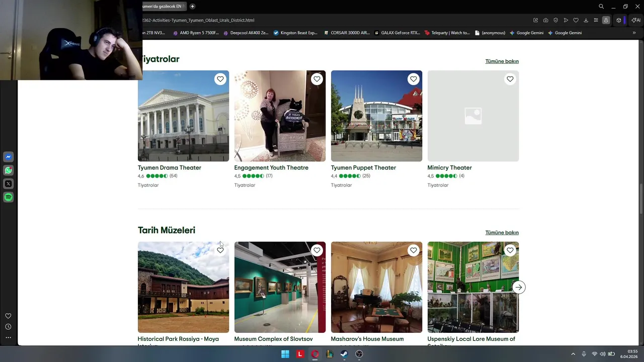Click the search tabs magnifier icon
Screen dimensions: 644x362
601,7
